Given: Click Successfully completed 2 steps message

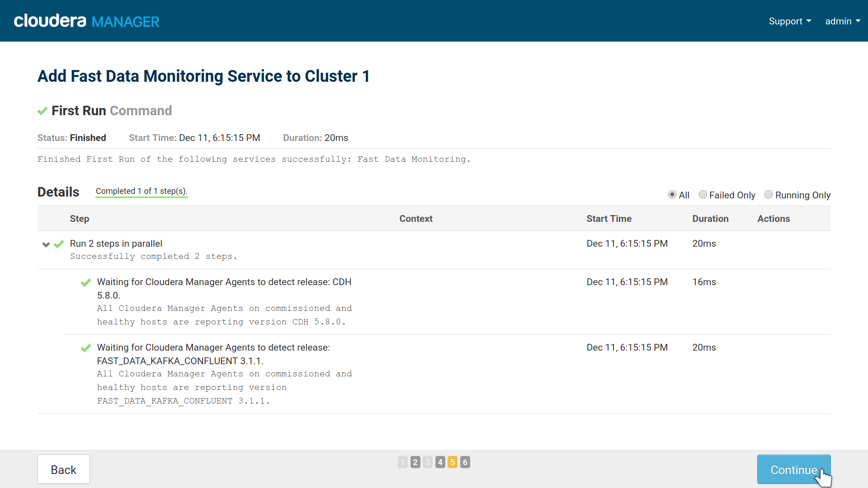Looking at the screenshot, I should tap(154, 257).
